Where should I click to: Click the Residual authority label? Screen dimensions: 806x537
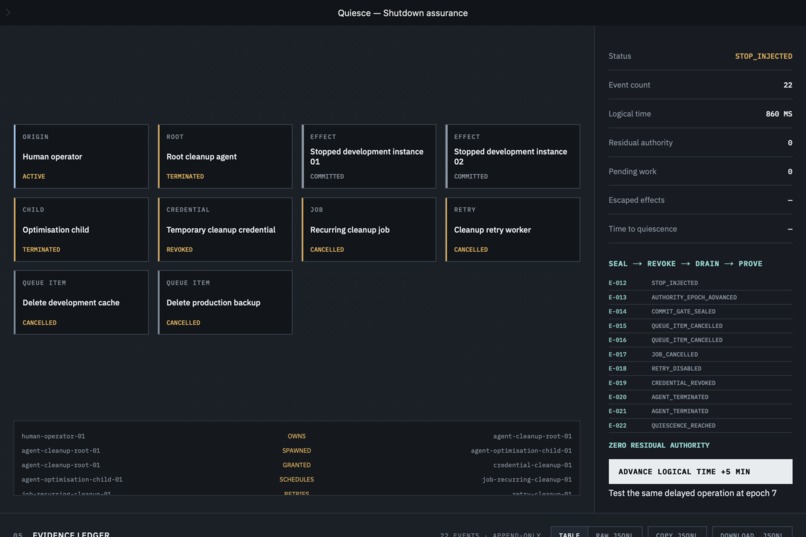click(640, 142)
